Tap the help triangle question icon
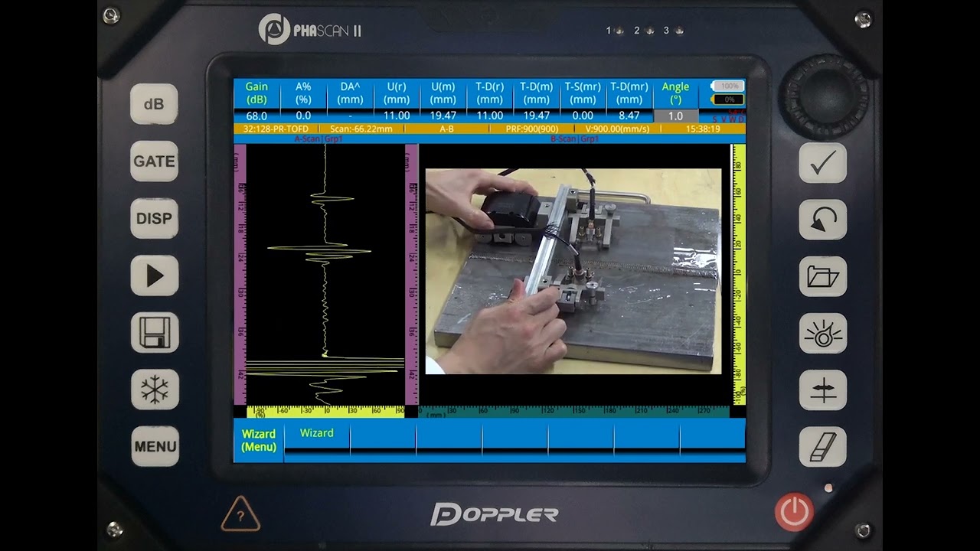Screen dimensions: 980x551 [240, 515]
